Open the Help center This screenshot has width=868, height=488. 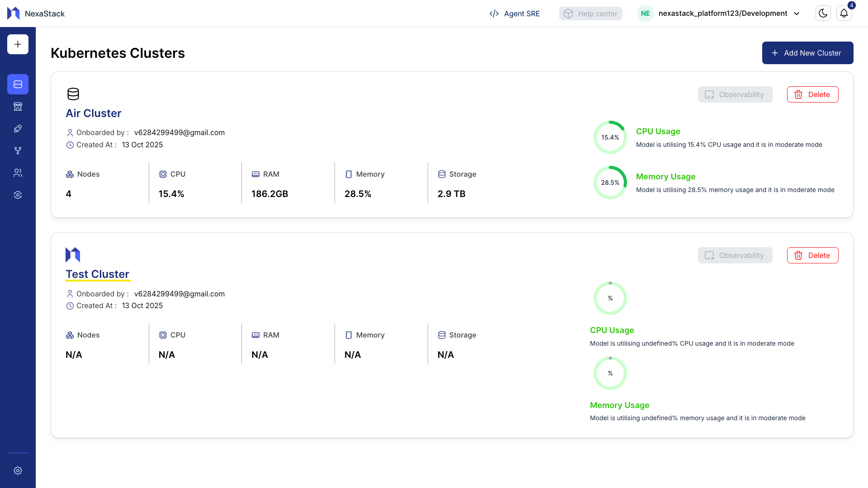[590, 14]
